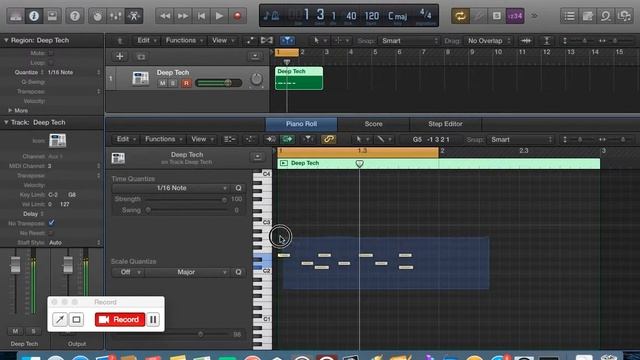640x360 pixels.
Task: Toggle the No Transpose checkbox
Action: tap(51, 223)
